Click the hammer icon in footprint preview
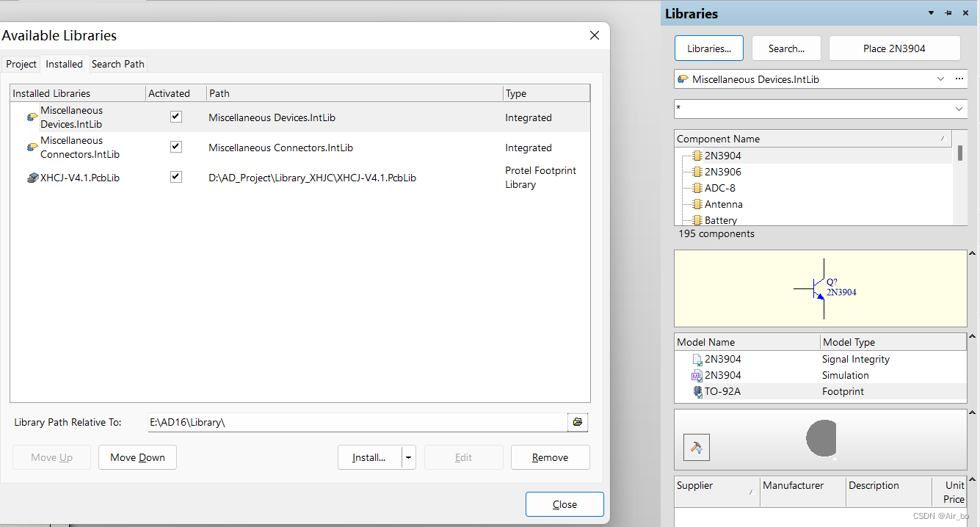The width and height of the screenshot is (980, 527). click(696, 447)
